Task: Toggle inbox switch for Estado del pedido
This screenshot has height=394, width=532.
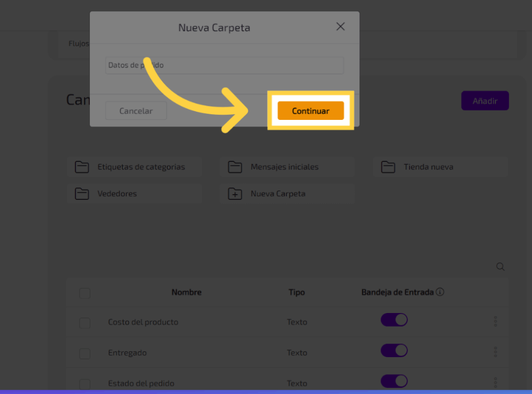Action: tap(394, 382)
